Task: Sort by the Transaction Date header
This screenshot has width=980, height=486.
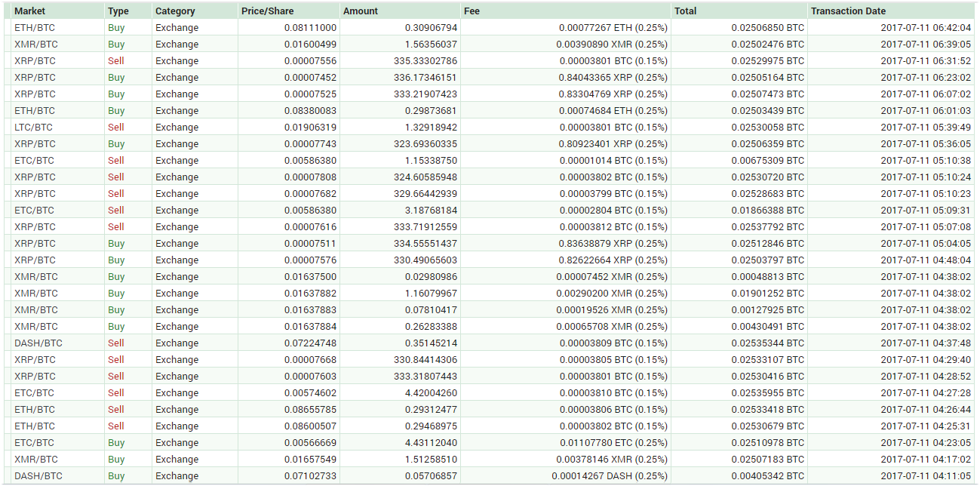Action: 848,11
